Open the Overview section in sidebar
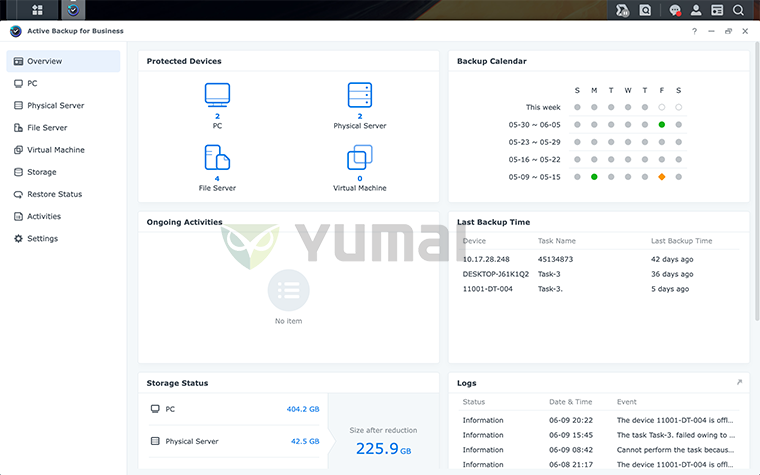The image size is (760, 475). click(x=63, y=61)
